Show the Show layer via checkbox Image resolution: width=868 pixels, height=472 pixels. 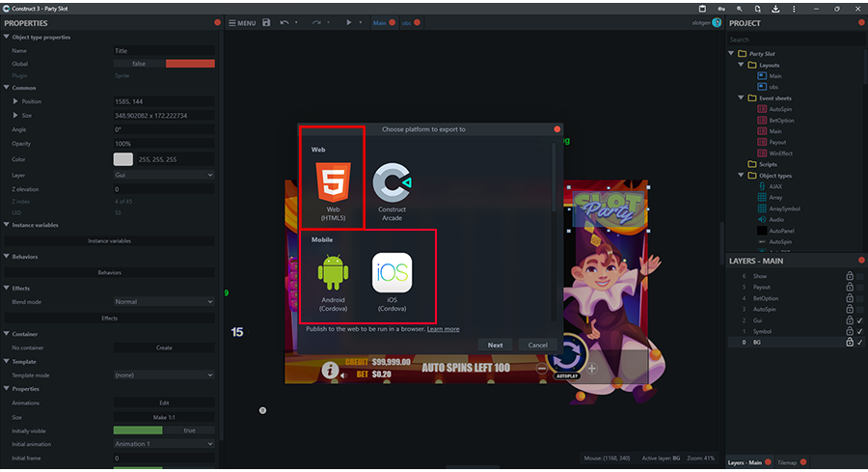[859, 276]
